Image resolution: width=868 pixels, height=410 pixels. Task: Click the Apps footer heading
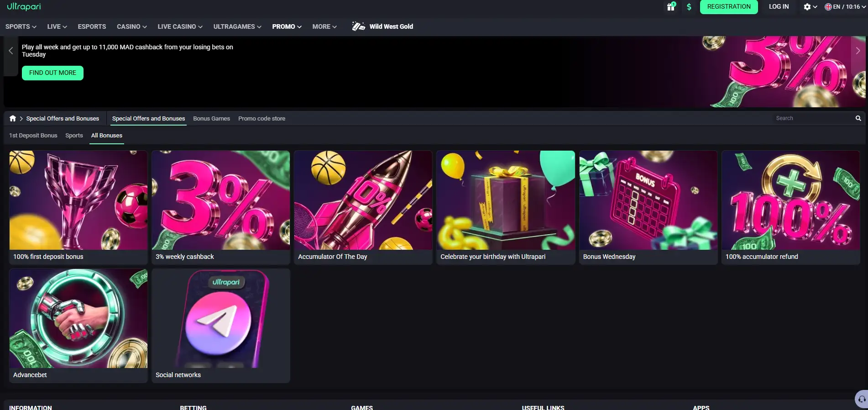pos(701,407)
